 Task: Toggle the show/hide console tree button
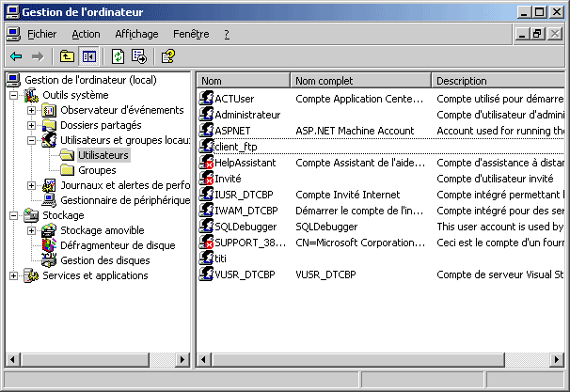click(88, 56)
